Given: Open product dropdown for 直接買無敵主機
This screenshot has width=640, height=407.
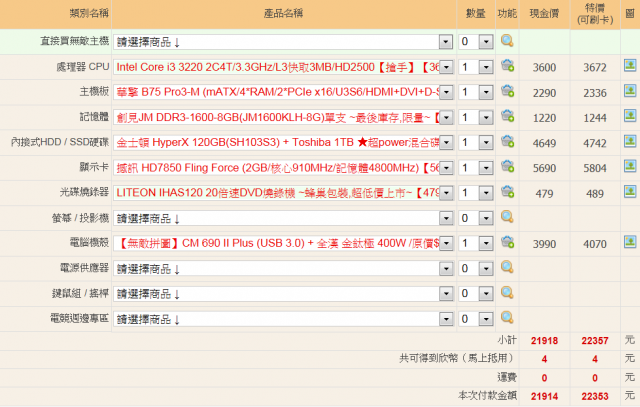Looking at the screenshot, I should 283,42.
